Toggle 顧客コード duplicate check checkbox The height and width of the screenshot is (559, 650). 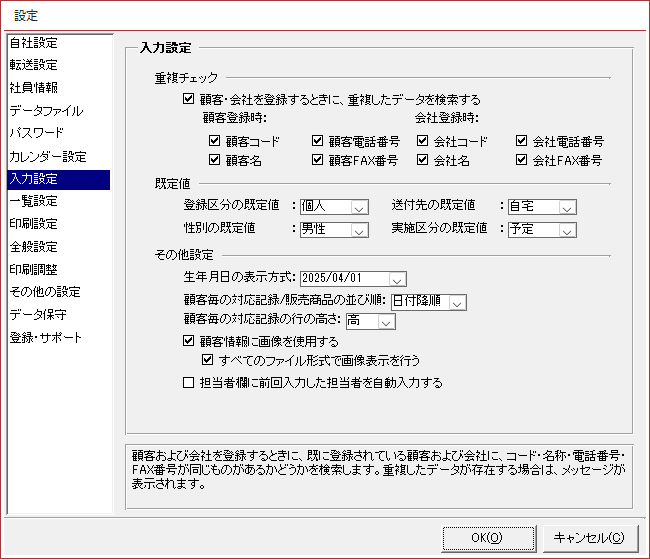[215, 141]
